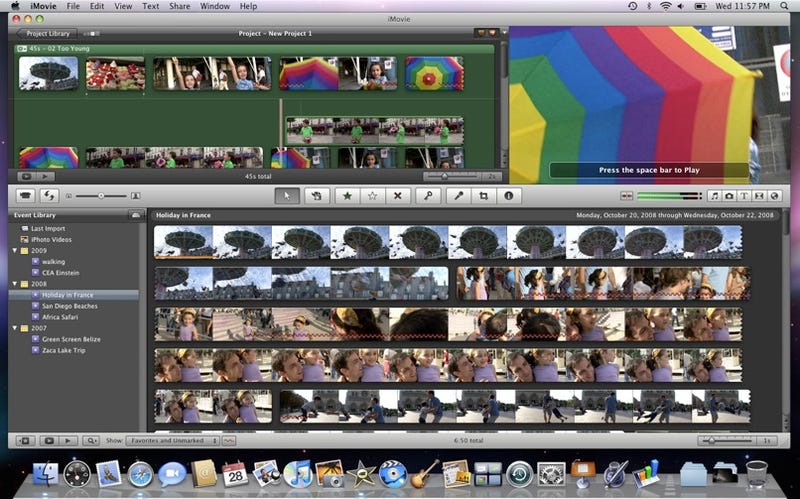Open the iMovie menu
Image resolution: width=800 pixels, height=499 pixels.
pos(43,6)
